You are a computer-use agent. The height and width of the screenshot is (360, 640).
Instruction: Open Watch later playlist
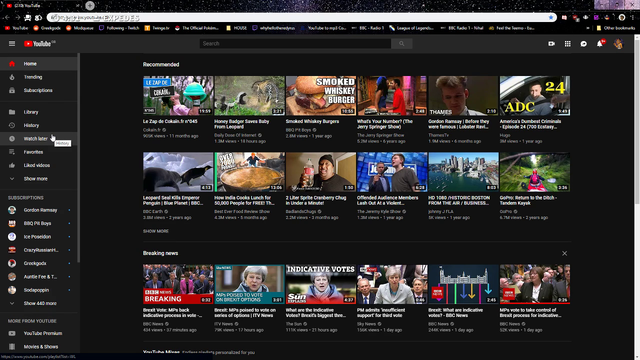38,139
